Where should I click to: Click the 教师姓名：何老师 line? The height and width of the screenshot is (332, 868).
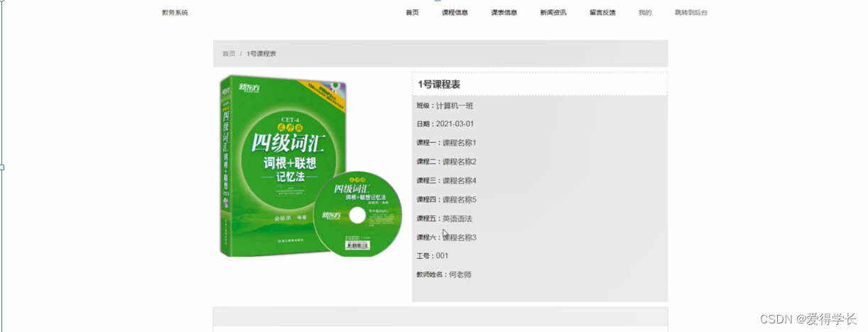click(444, 275)
